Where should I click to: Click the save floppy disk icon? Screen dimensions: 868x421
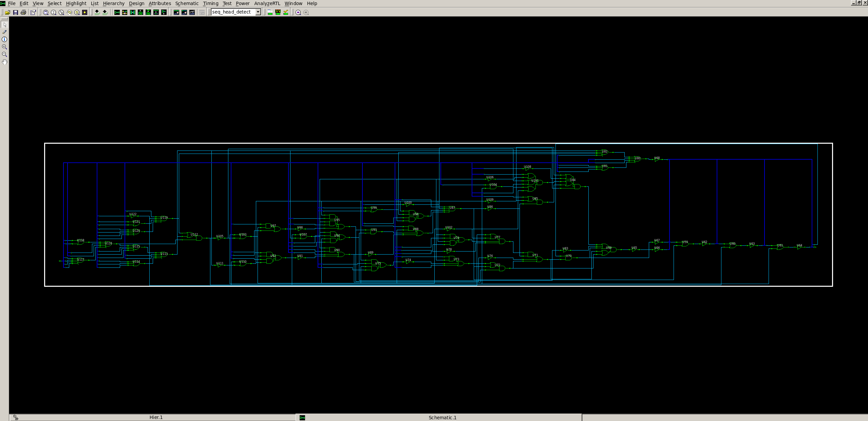pos(15,12)
